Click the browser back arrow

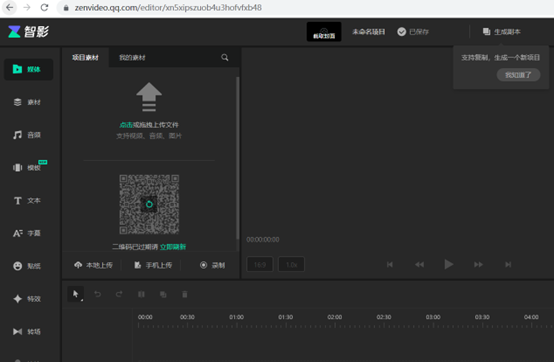coord(10,7)
